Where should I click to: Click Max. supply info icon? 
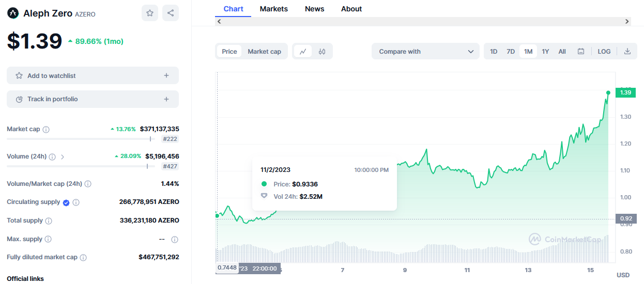48,240
